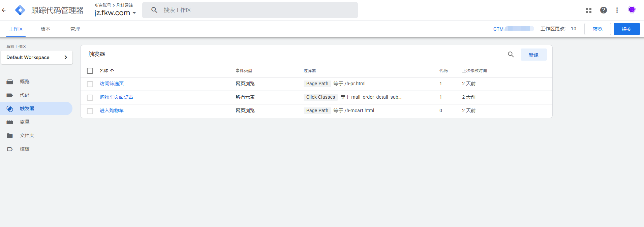This screenshot has width=644, height=227.
Task: Click the 凡科建站 breadcrumb
Action: tap(124, 5)
